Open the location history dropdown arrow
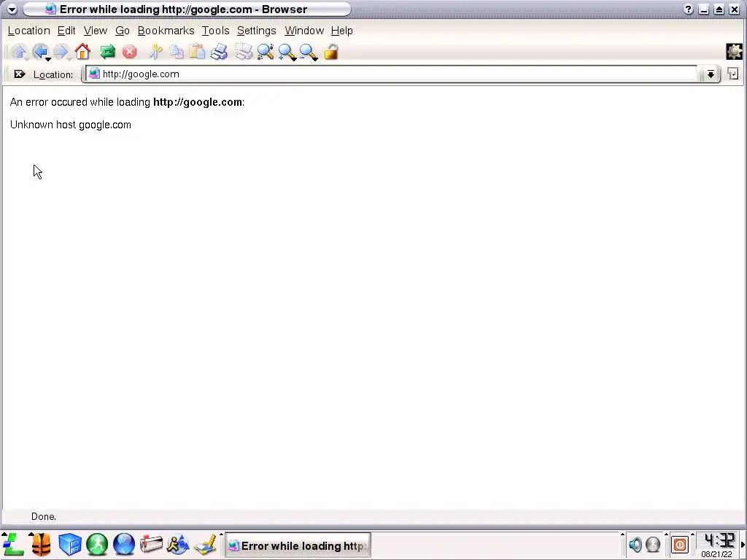Viewport: 747px width, 560px height. tap(711, 74)
